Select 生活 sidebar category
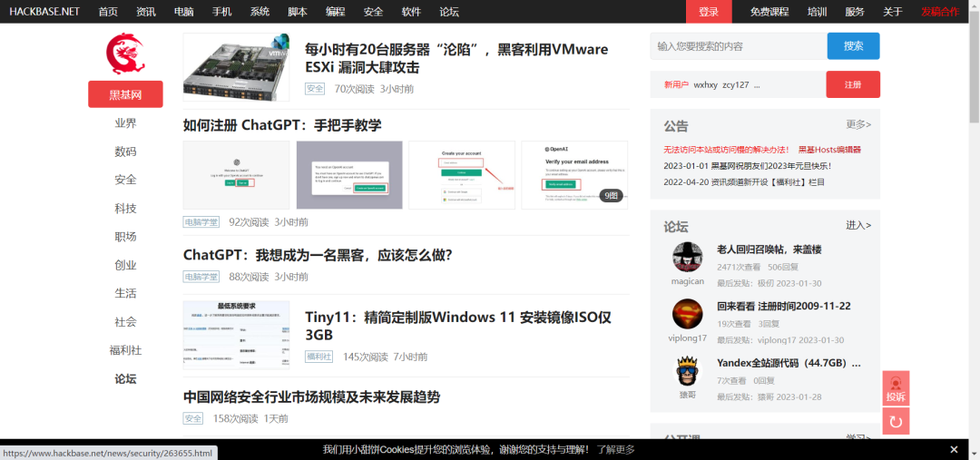This screenshot has height=460, width=980. point(125,293)
